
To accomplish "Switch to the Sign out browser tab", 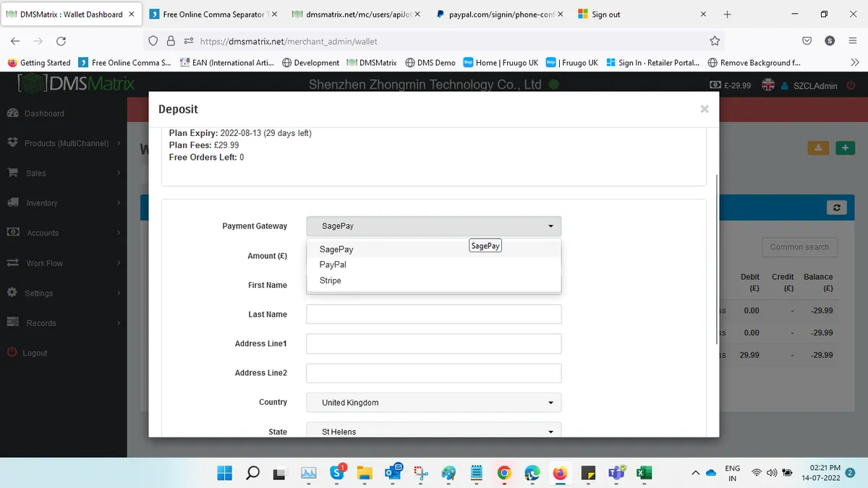I will tap(643, 14).
